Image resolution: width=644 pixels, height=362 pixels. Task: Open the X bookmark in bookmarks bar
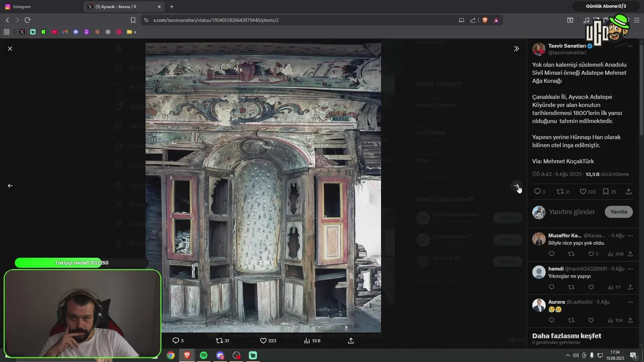click(22, 32)
